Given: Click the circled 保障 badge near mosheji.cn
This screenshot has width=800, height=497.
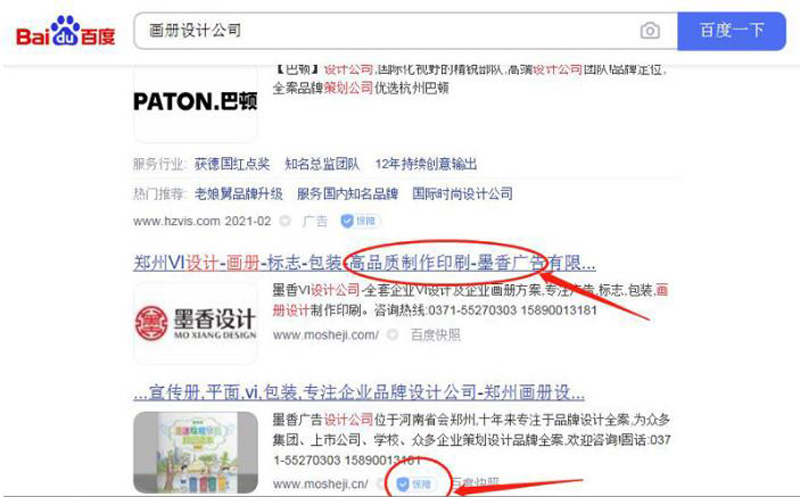Looking at the screenshot, I should 417,483.
